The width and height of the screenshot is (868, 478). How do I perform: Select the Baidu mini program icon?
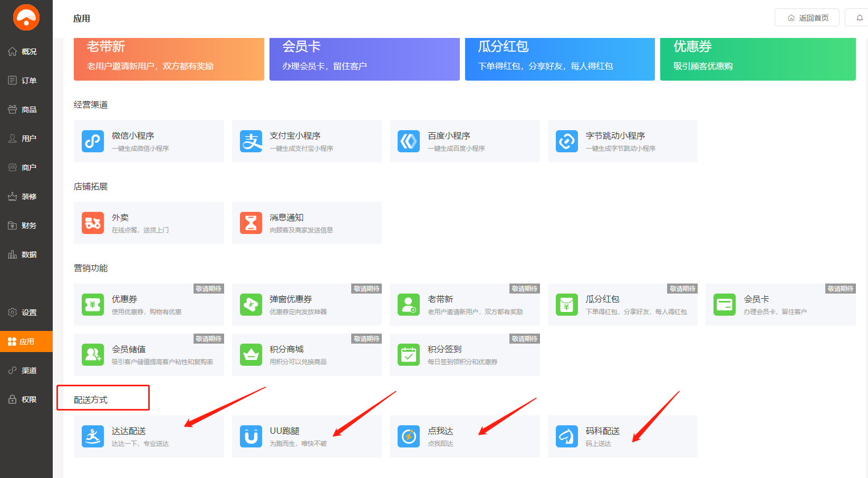coord(409,141)
